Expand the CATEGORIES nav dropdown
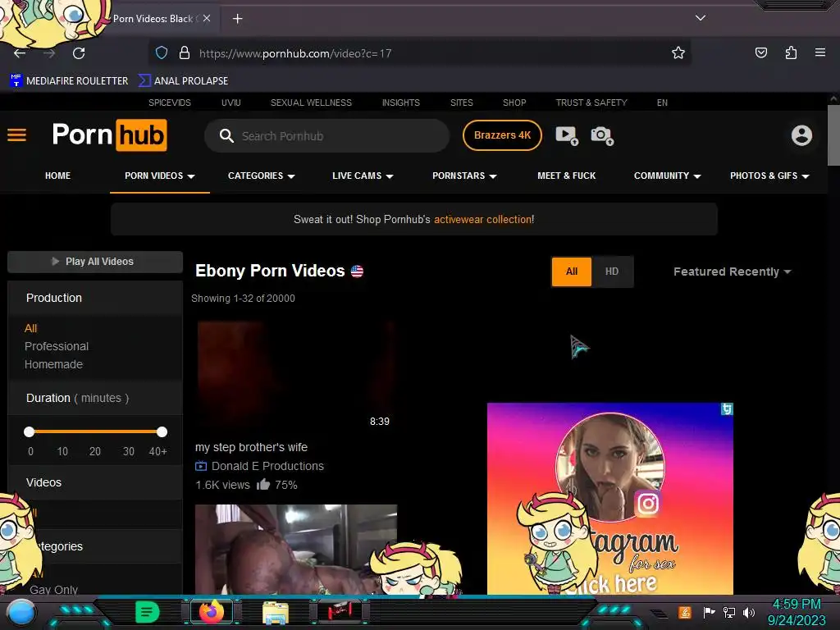The image size is (840, 630). [x=262, y=176]
